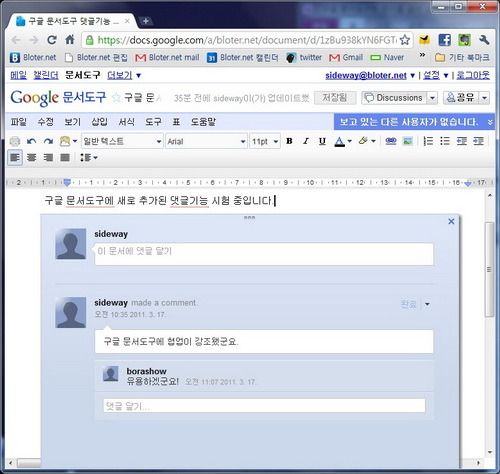Image resolution: width=500 pixels, height=474 pixels.
Task: Toggle underline formatting
Action: (322, 141)
